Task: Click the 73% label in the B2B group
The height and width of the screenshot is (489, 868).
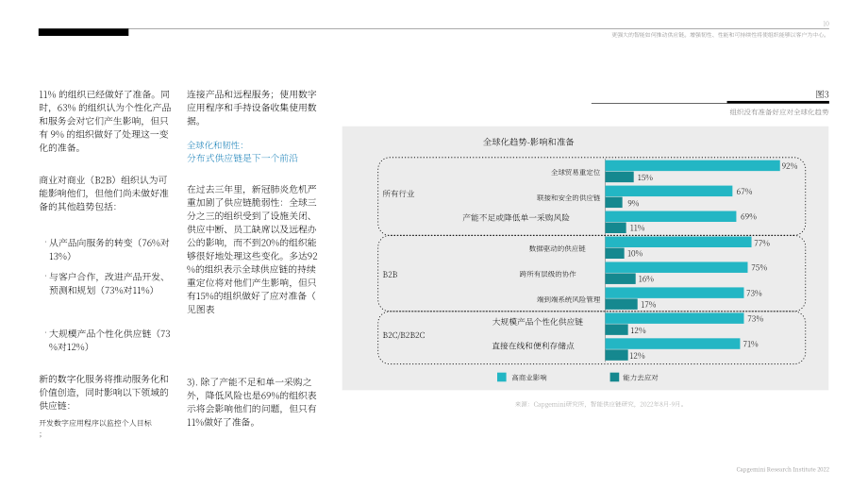Action: click(x=754, y=293)
